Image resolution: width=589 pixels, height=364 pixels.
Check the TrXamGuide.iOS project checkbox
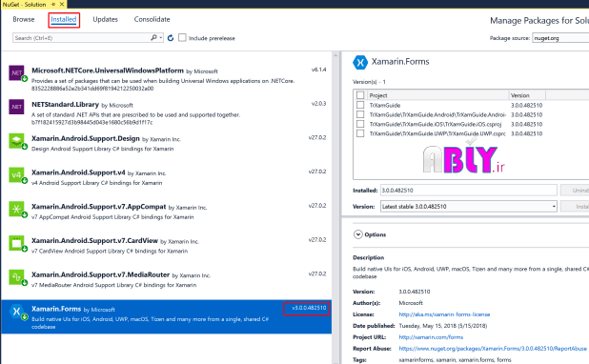point(360,124)
